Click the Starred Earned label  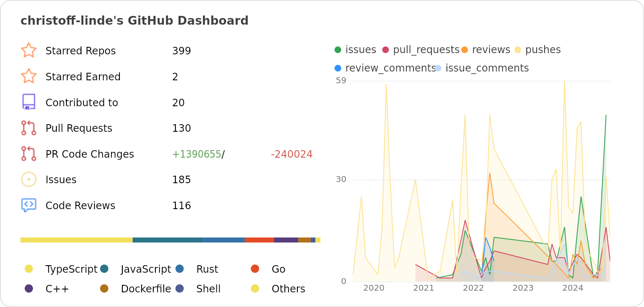83,77
